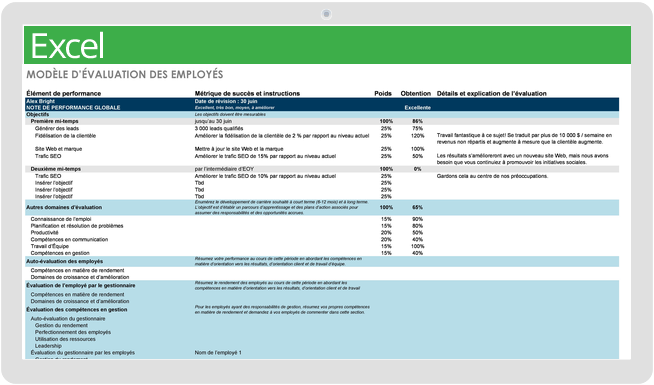Click the 'Métrique de succès et instructions' header

click(x=247, y=93)
